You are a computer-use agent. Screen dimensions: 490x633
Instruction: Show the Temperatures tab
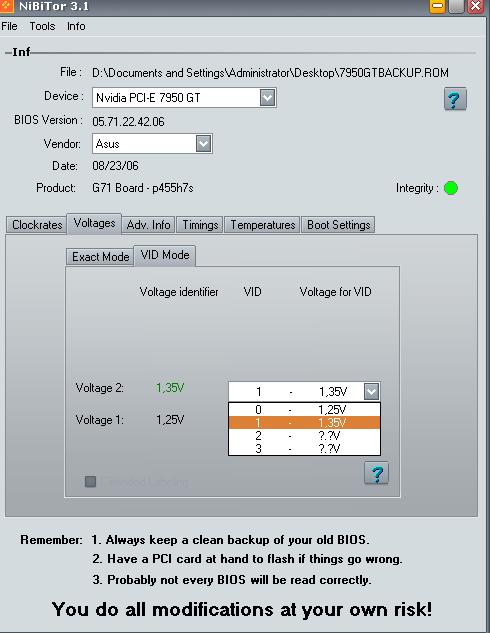[x=262, y=225]
